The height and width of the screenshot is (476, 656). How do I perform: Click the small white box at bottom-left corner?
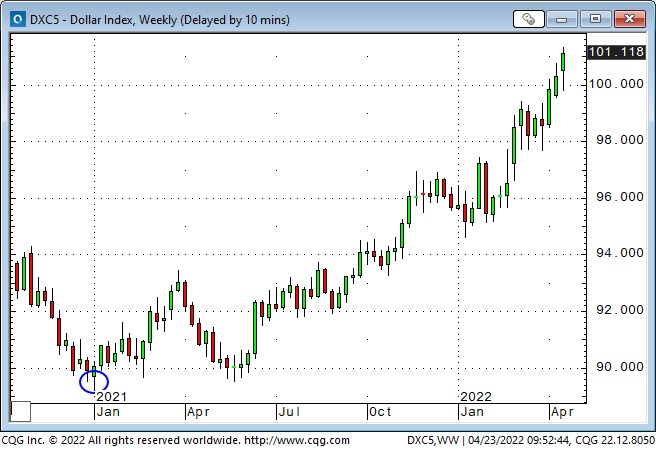click(20, 412)
